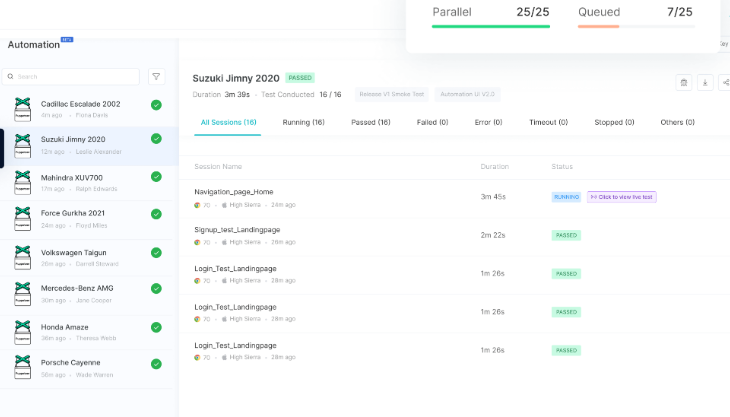The height and width of the screenshot is (417, 730).
Task: Click Porsche Cayenne build icon
Action: click(x=22, y=367)
